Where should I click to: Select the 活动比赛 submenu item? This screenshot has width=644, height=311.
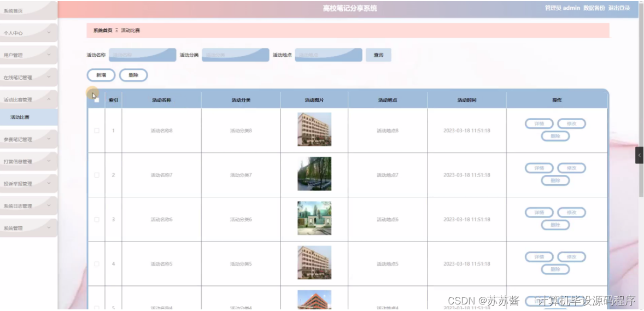29,117
